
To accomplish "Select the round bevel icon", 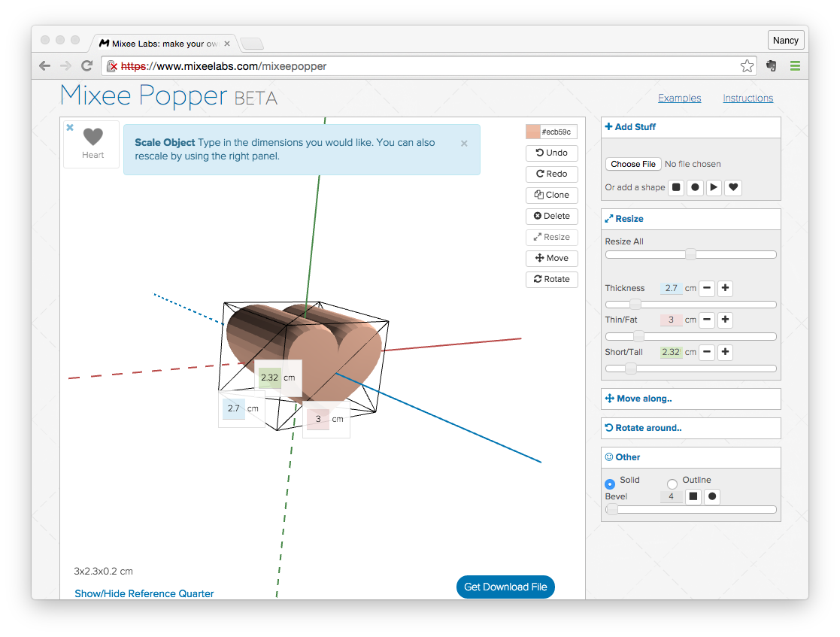I will tap(712, 496).
